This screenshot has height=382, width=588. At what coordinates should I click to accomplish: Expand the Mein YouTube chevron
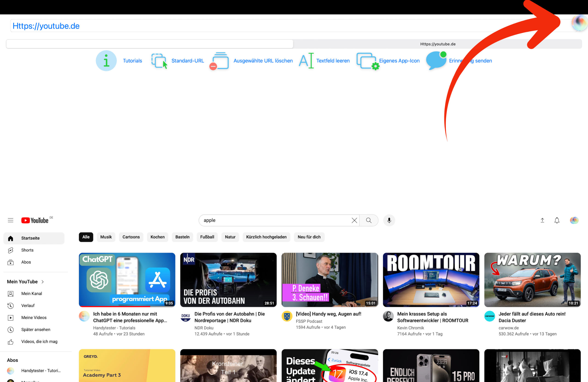tap(43, 282)
